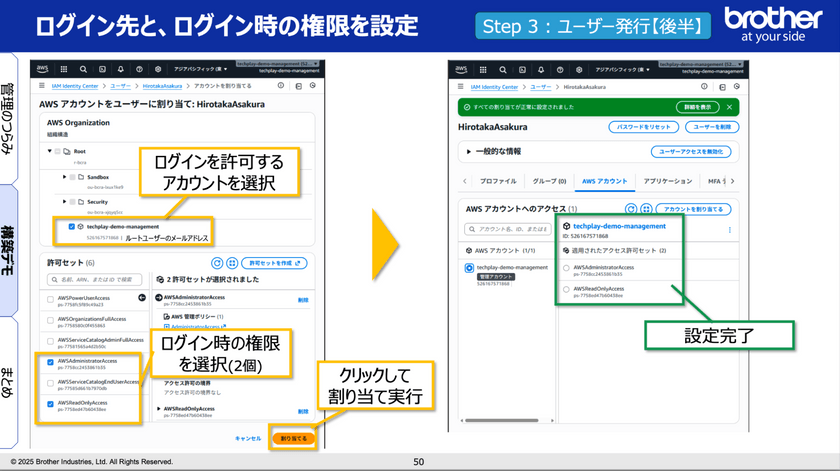This screenshot has height=471, width=840.
Task: Click the パスワードをリセット button
Action: (x=642, y=127)
